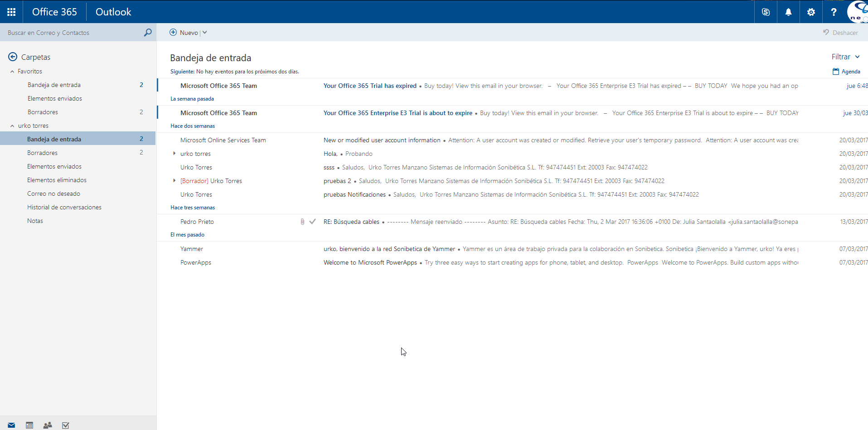
Task: Open the 'pruebas Notificaciones' message
Action: (513, 194)
